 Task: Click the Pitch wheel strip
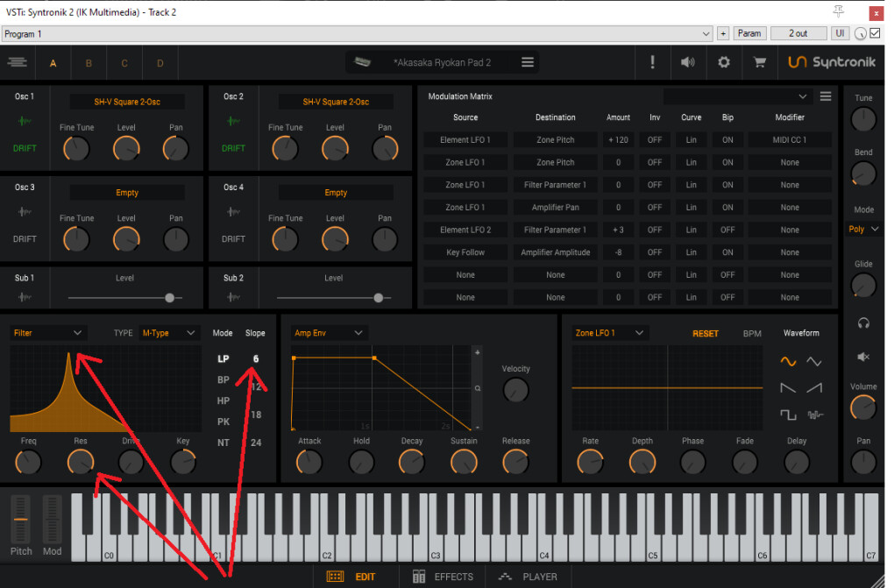tap(20, 519)
